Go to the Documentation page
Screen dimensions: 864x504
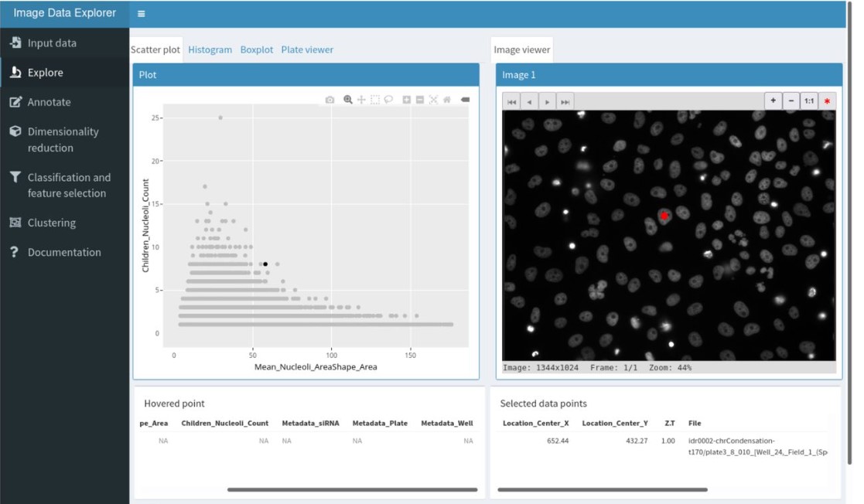click(64, 252)
